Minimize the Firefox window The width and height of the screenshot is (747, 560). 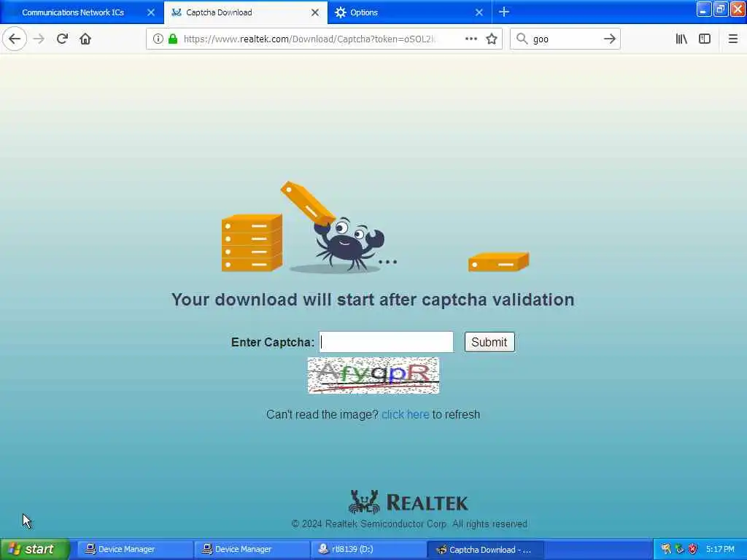click(x=704, y=9)
